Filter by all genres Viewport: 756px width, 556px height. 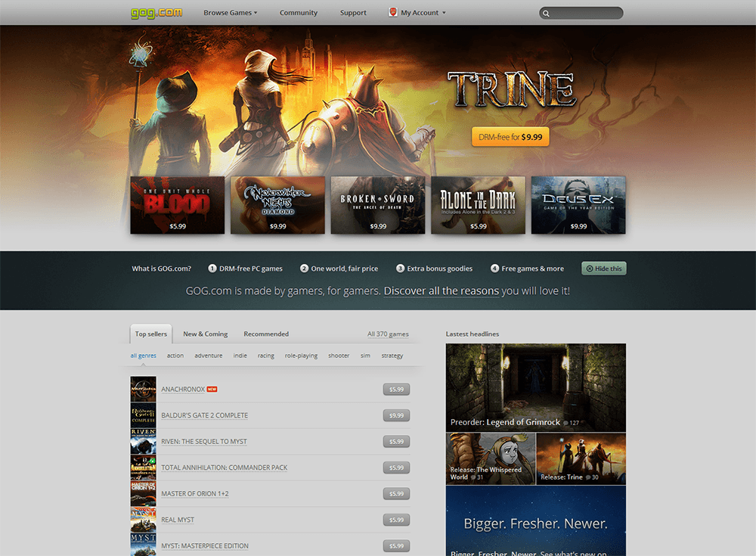pyautogui.click(x=143, y=356)
